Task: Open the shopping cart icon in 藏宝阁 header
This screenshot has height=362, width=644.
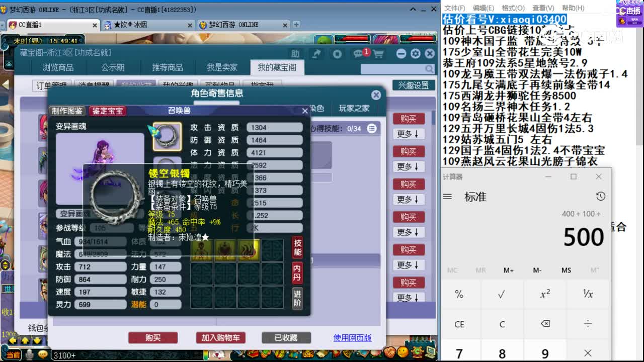Action: click(378, 54)
